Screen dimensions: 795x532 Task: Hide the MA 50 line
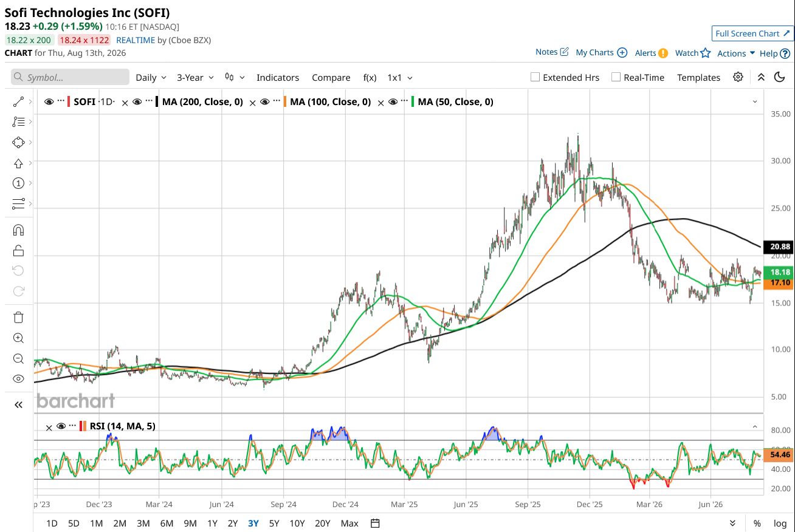[x=393, y=102]
